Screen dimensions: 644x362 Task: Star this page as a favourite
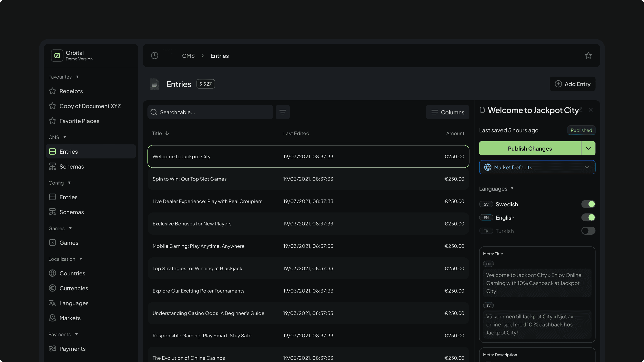588,55
